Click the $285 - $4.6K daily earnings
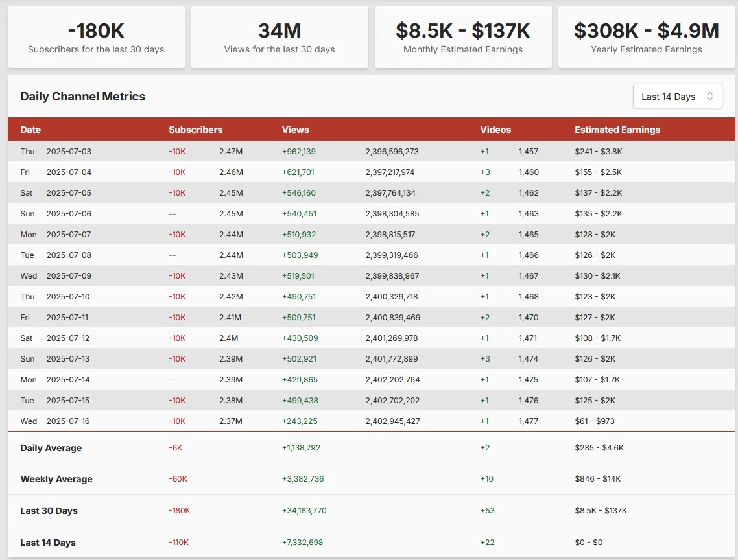The image size is (738, 560). [599, 447]
